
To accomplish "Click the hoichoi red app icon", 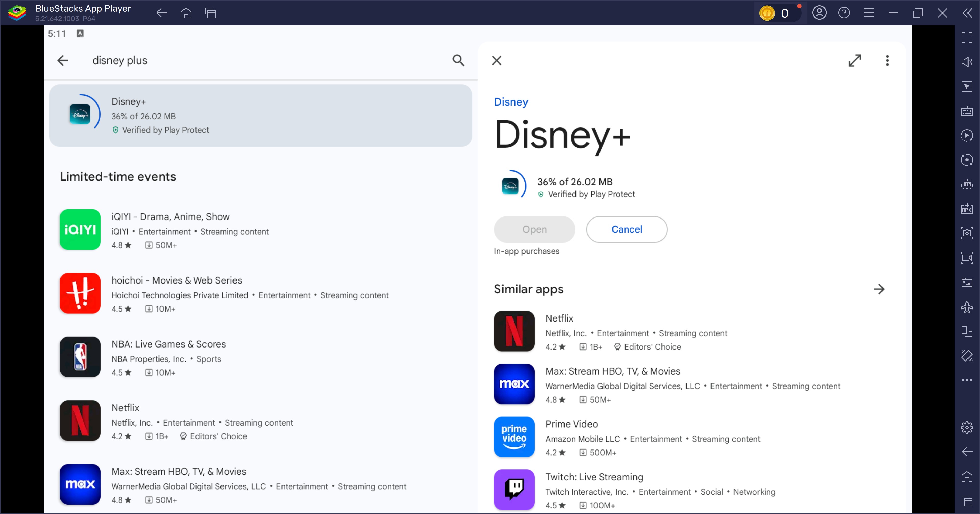I will (x=80, y=293).
